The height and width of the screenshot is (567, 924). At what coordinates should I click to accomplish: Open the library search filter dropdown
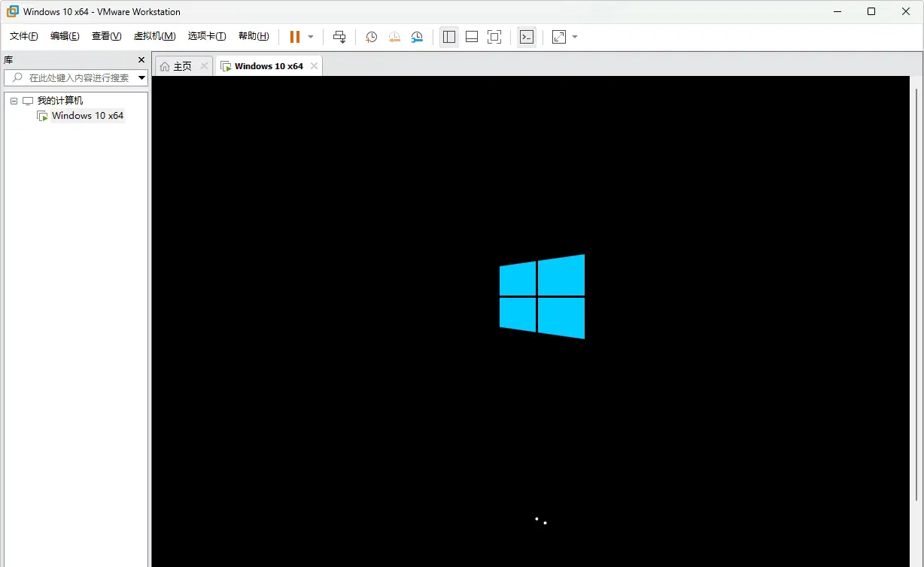tap(141, 77)
